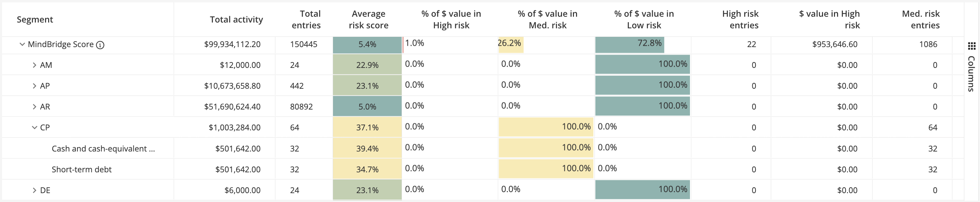Sort by Average risk score column header
This screenshot has width=980, height=202.
[x=367, y=19]
